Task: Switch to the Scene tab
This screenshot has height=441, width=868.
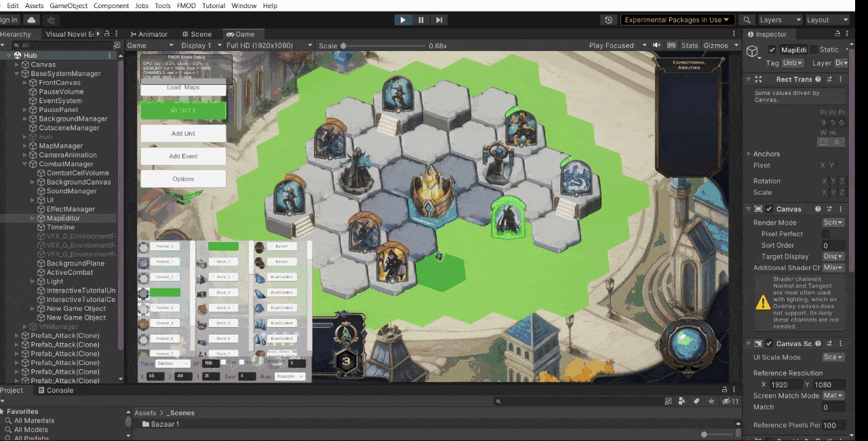Action: 197,34
